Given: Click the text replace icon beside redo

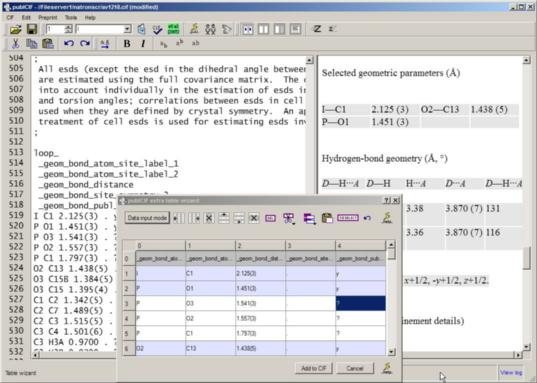Looking at the screenshot, I should (105, 44).
